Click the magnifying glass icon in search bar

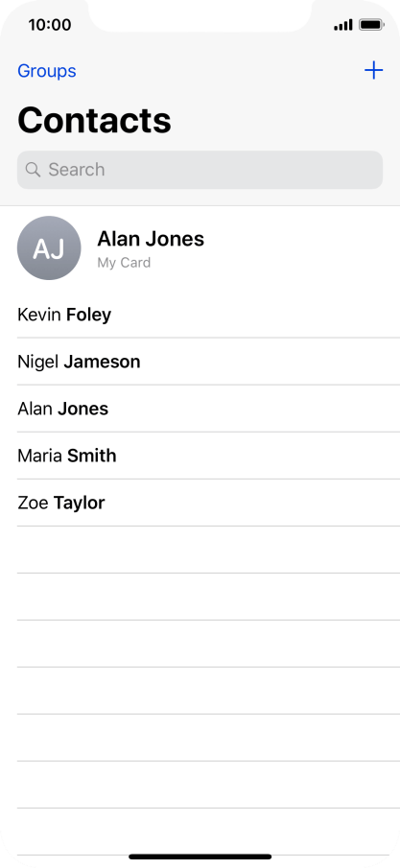tap(33, 170)
